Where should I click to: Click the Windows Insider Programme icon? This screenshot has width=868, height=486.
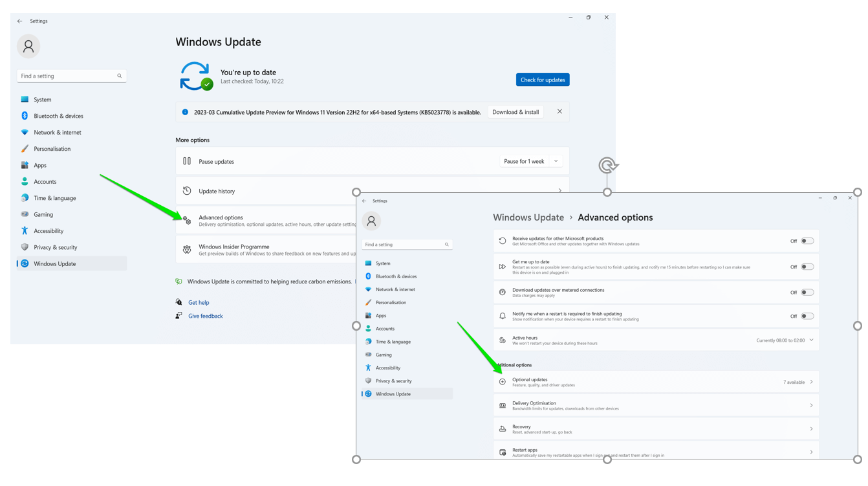tap(187, 250)
